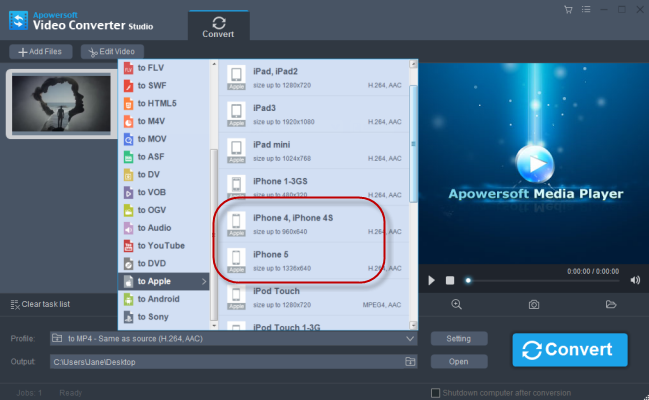This screenshot has width=649, height=400.
Task: Click the iPod Touch device icon
Action: tap(236, 297)
